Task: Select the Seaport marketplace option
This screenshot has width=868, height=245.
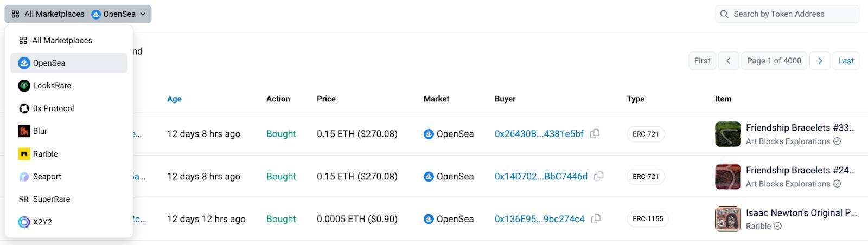Action: tap(69, 177)
